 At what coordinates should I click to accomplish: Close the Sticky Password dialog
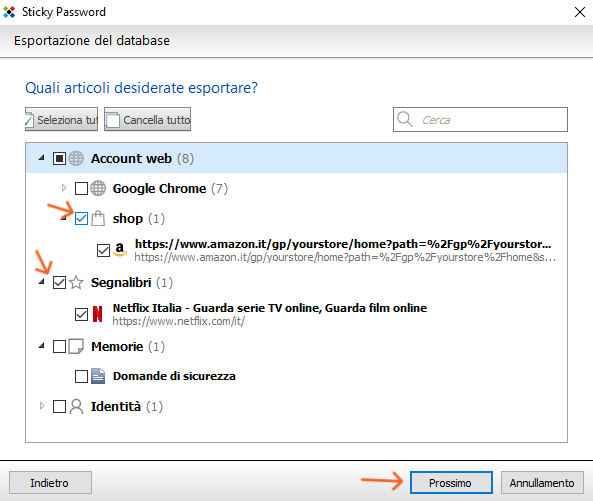579,12
